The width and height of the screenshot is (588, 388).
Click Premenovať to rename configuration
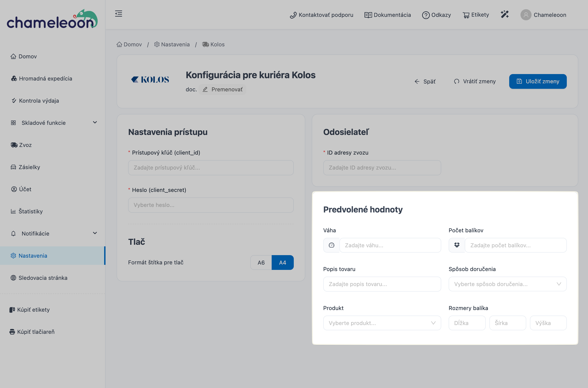tap(222, 89)
